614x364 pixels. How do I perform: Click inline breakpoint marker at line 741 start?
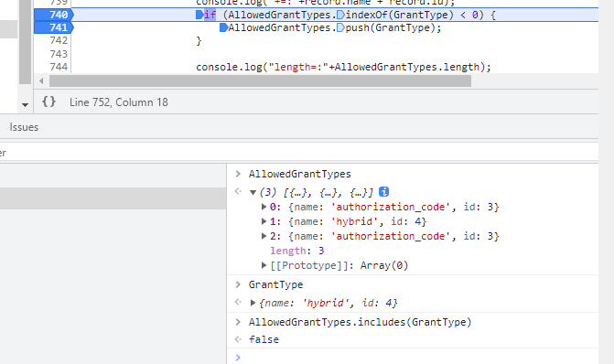coord(223,27)
